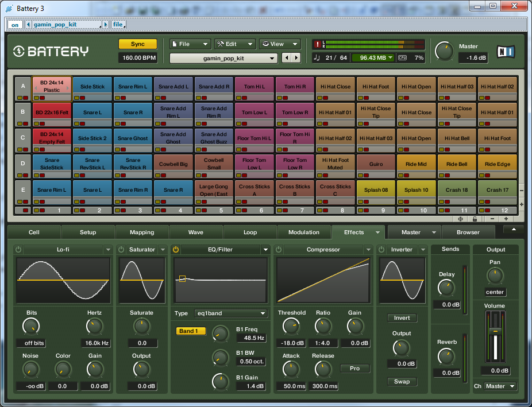Click the Volume fader handle
Viewport: 532px width, 407px height.
495,331
